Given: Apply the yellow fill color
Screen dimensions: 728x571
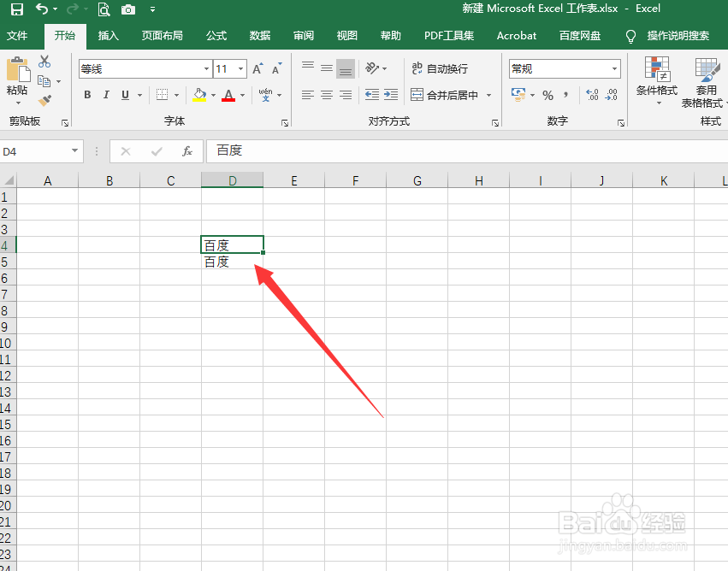Looking at the screenshot, I should pos(199,95).
